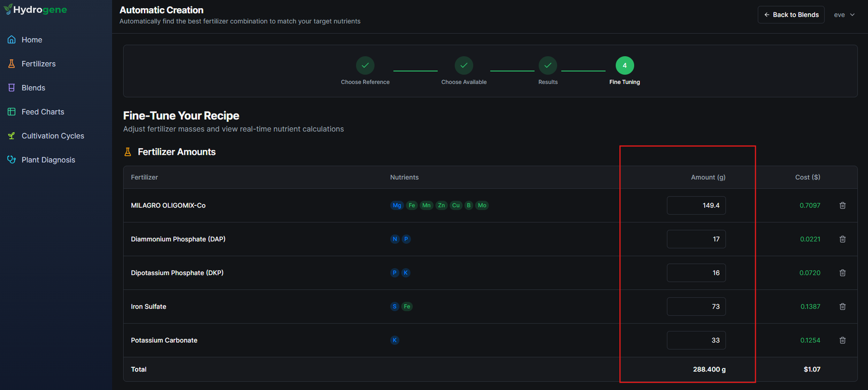The width and height of the screenshot is (868, 390).
Task: Click Back to Blends button
Action: pyautogui.click(x=791, y=15)
